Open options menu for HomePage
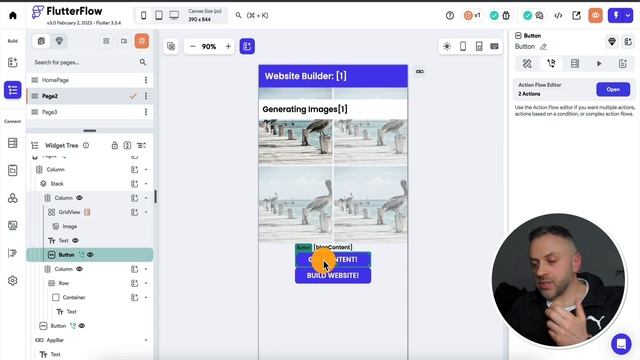Screen dimensions: 640x360 pos(146,80)
